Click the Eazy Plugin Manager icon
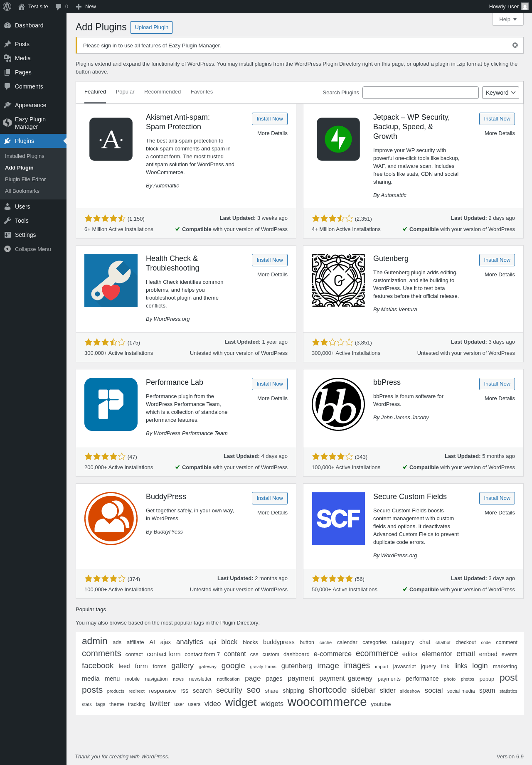The image size is (532, 765). click(7, 123)
